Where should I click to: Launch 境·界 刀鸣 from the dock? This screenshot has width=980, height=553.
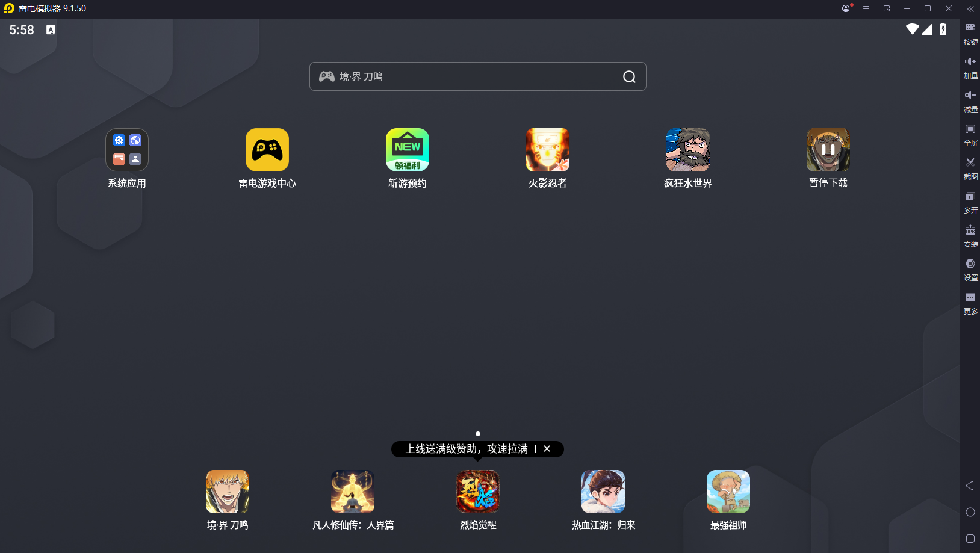tap(228, 492)
